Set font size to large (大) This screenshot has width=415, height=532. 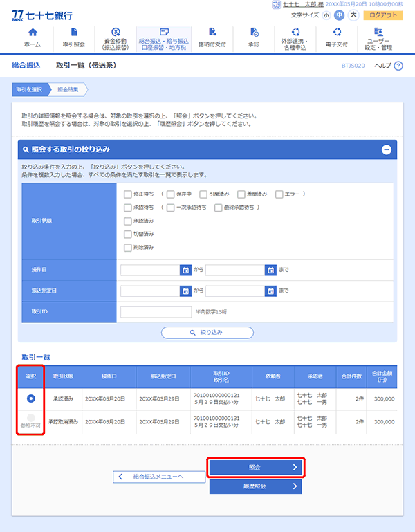(x=353, y=15)
